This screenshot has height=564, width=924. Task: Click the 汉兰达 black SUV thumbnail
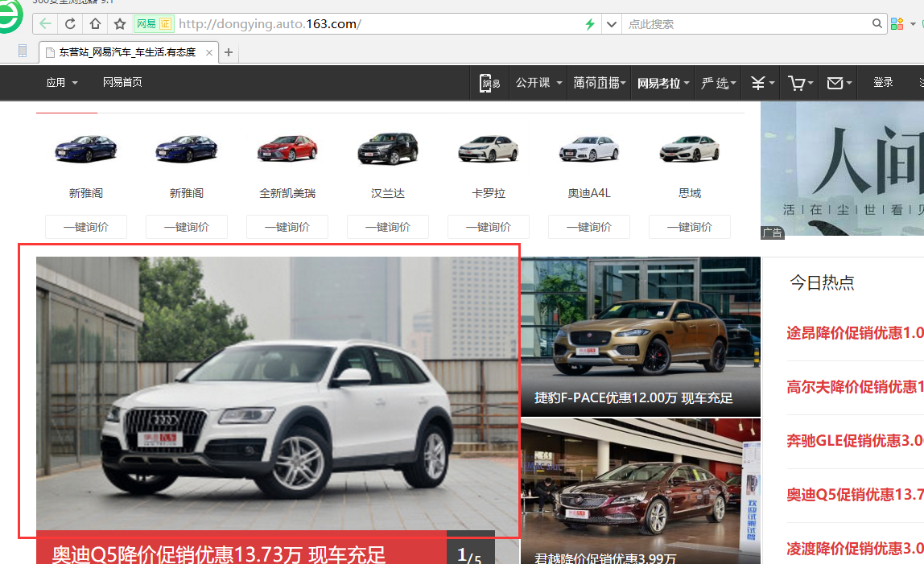click(388, 149)
